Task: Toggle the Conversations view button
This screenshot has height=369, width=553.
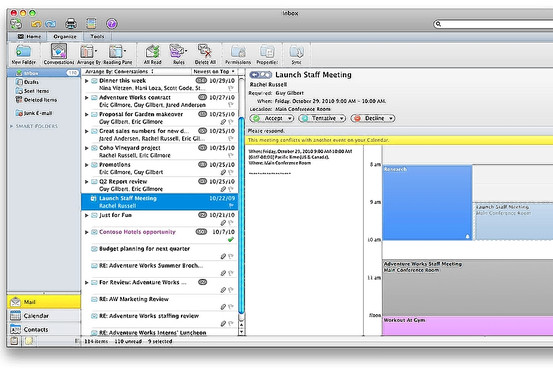Action: [59, 54]
